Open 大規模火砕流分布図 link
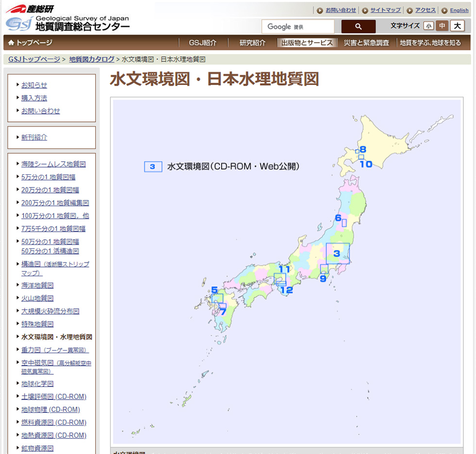Screen dimensions: 476x454 50,311
